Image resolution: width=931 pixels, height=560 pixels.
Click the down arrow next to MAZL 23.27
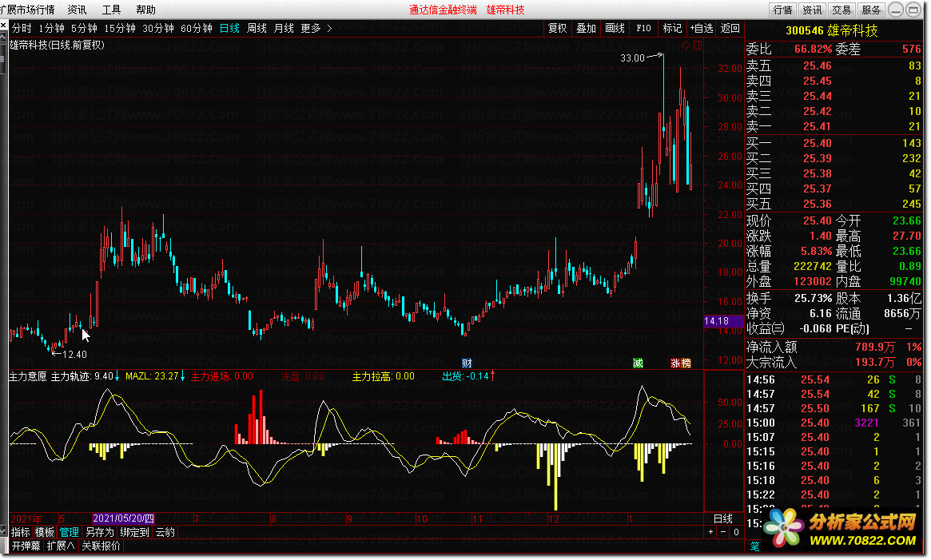(x=182, y=375)
